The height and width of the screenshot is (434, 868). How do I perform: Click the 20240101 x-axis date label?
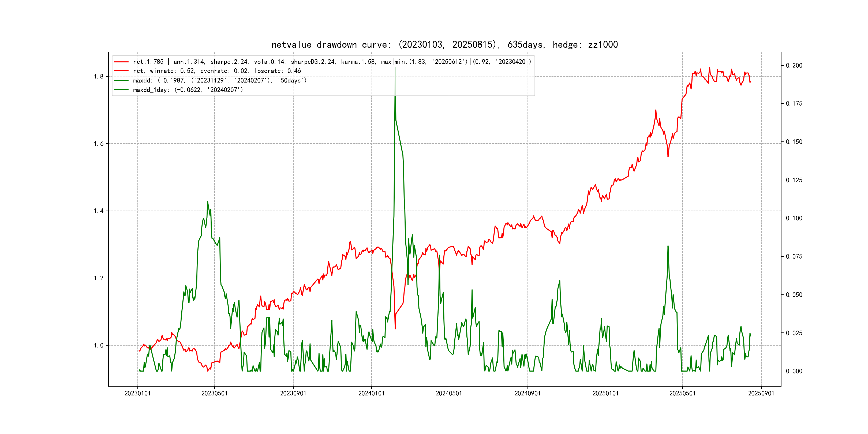coord(371,393)
